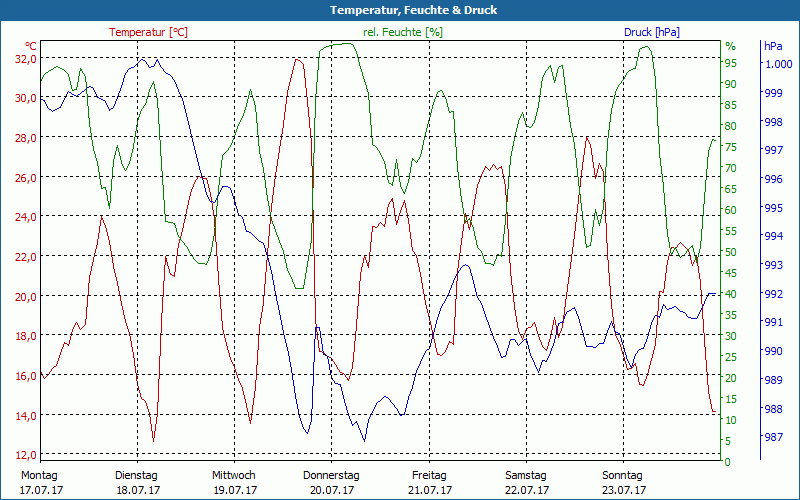Image resolution: width=800 pixels, height=500 pixels.
Task: Click the date '22.07.17'
Action: pos(527,490)
